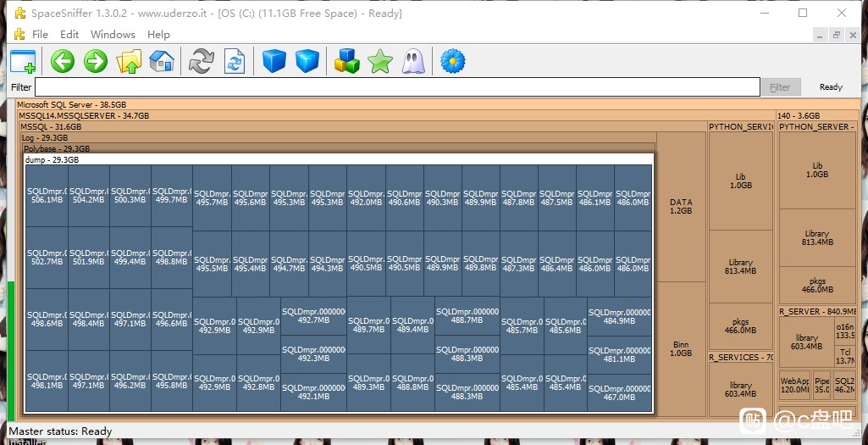Select the SQLDmpr file sized 501.9MB

click(89, 258)
